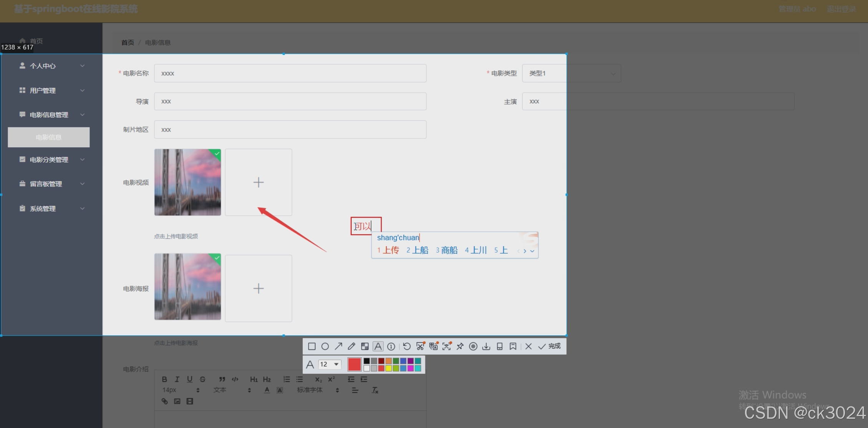Viewport: 868px width, 428px height.
Task: Choose candidate 3 商船 in the IME
Action: 446,250
